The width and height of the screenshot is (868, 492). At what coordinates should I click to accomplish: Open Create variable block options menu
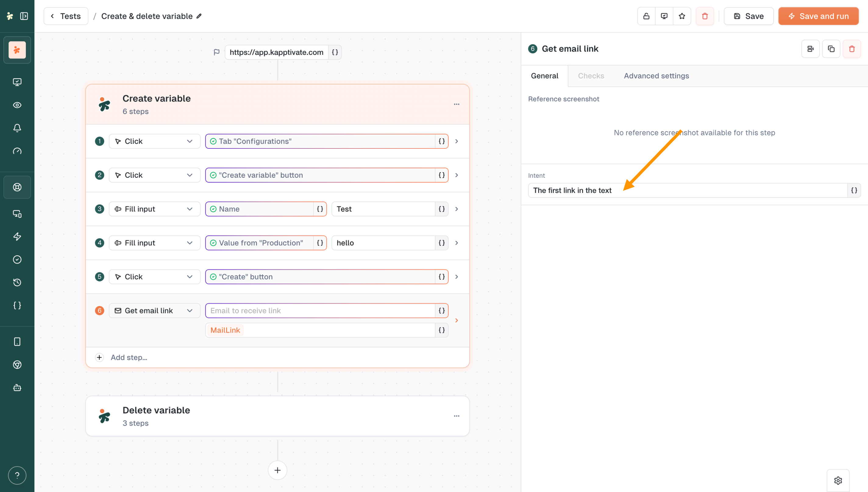pyautogui.click(x=456, y=104)
